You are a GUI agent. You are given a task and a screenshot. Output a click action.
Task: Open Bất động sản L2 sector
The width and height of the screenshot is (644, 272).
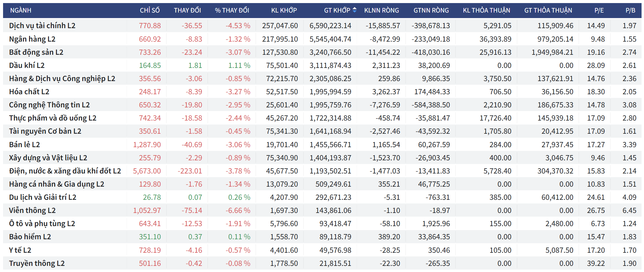click(x=36, y=52)
